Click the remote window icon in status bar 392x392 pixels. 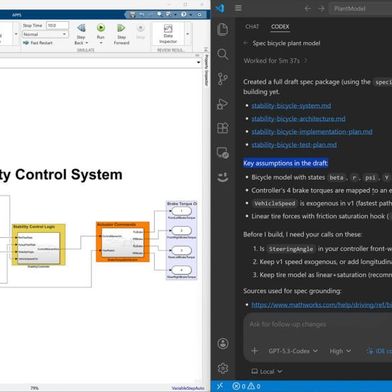tap(220, 386)
